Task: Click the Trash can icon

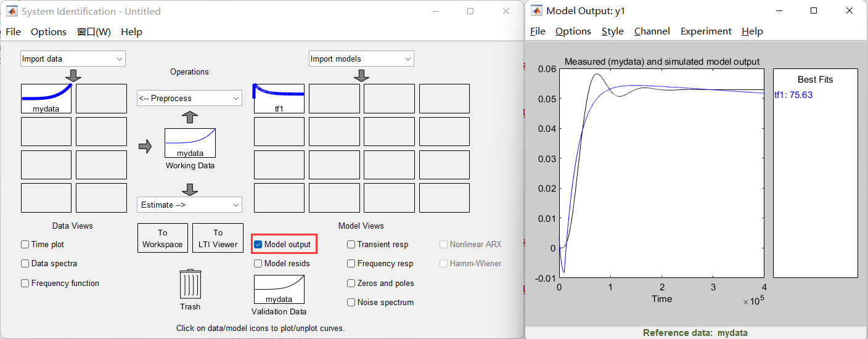Action: (x=190, y=284)
